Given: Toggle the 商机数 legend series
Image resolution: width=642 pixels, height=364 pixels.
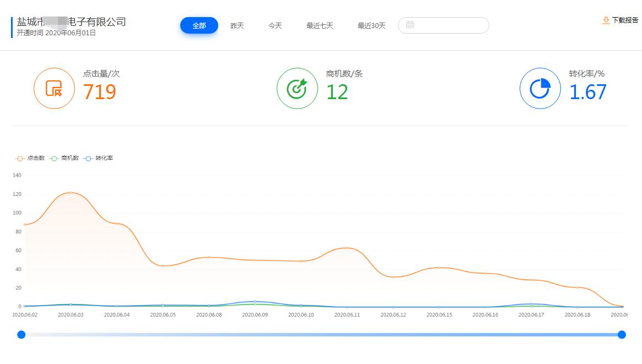Looking at the screenshot, I should [x=64, y=158].
